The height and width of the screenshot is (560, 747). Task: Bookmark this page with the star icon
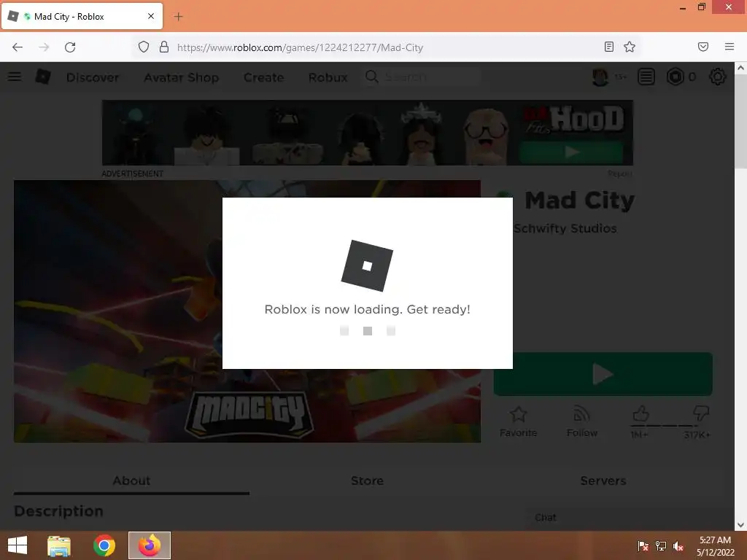pyautogui.click(x=630, y=47)
